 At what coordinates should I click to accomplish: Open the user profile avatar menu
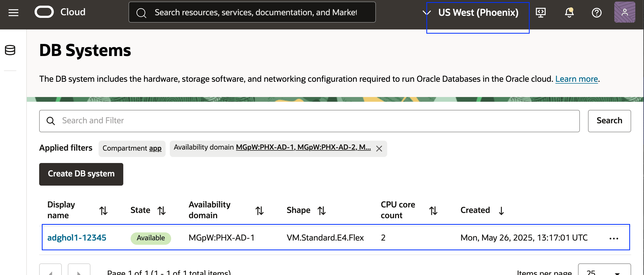tap(625, 12)
